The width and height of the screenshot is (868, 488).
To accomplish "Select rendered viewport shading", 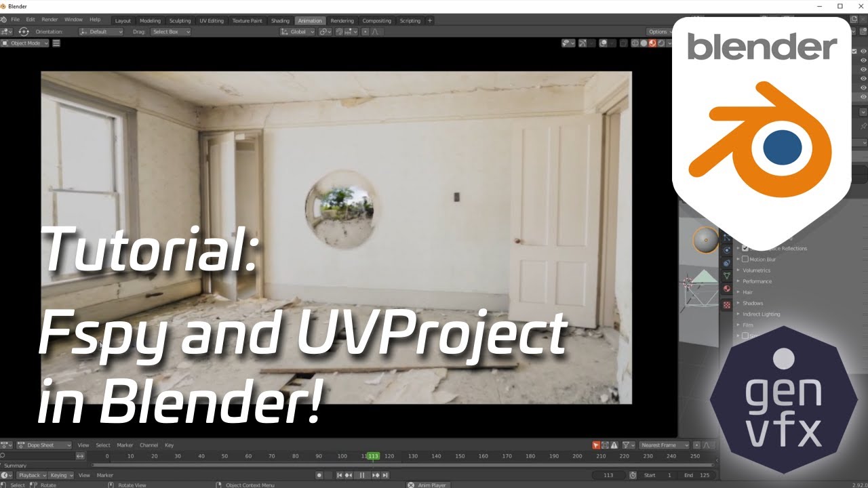I will [x=661, y=43].
